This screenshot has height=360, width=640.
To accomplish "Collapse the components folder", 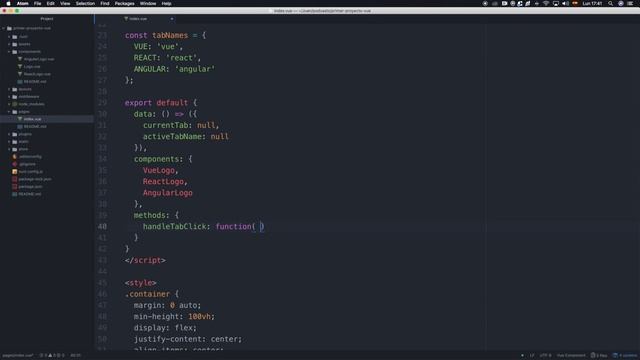I will pyautogui.click(x=9, y=52).
